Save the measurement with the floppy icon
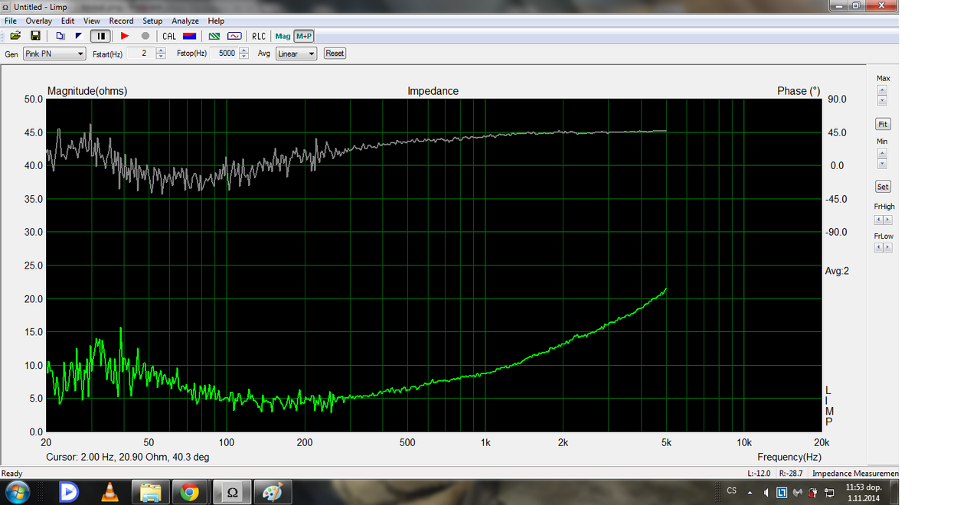 pos(35,36)
